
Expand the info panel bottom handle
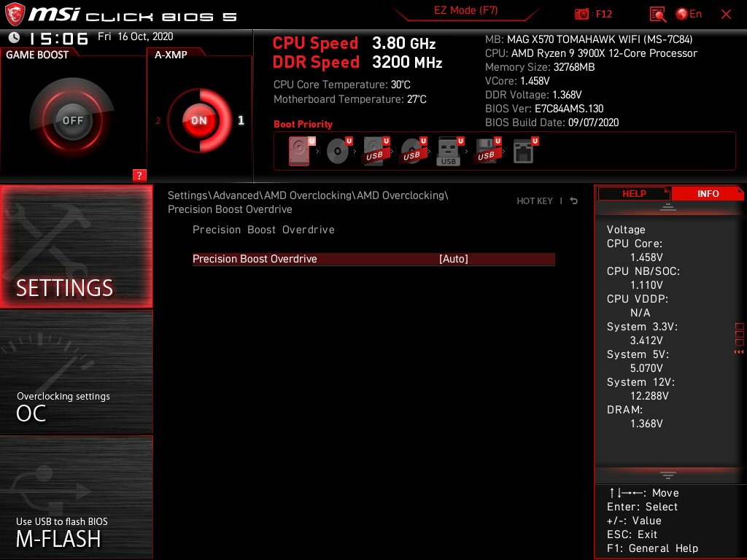668,475
